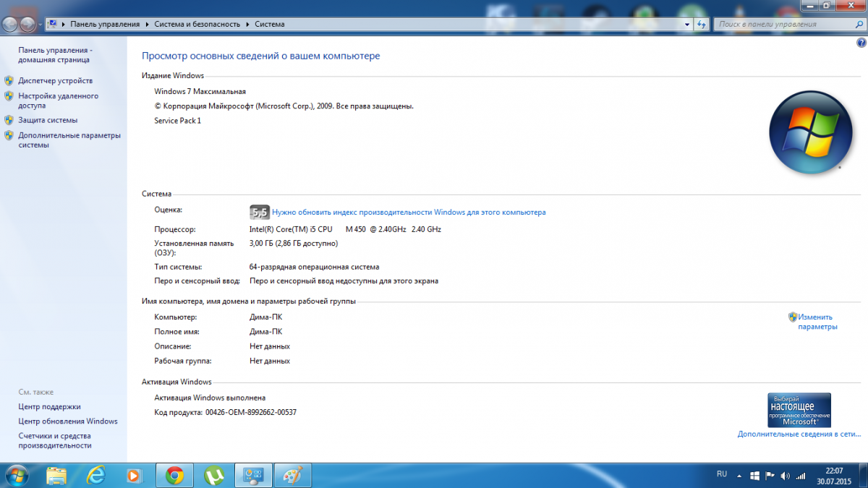868x488 pixels.
Task: Click the 'Windows 7 Максимальная' edition text
Action: coord(200,92)
